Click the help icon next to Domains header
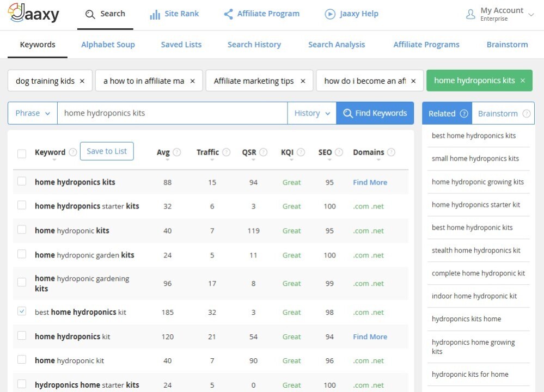The width and height of the screenshot is (544, 392). pos(391,152)
